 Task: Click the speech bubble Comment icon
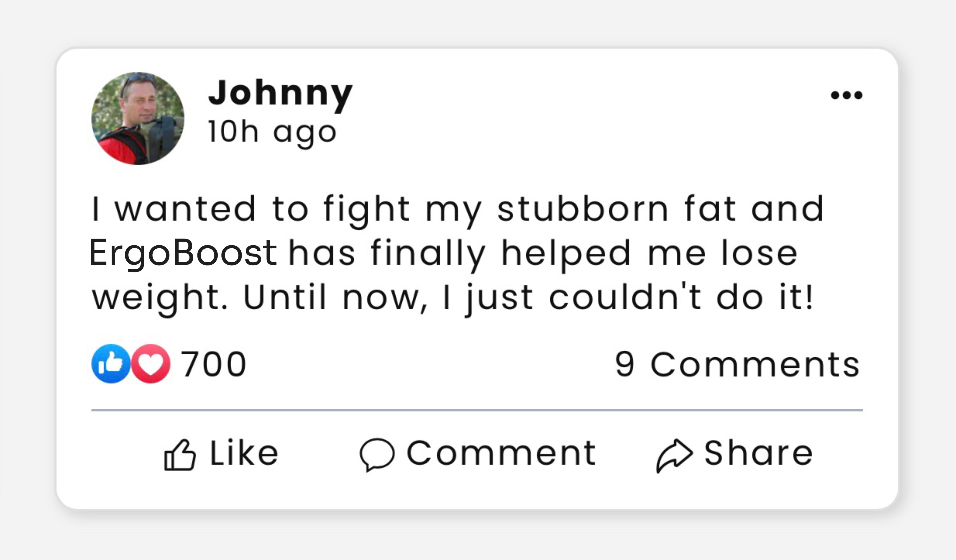tap(377, 454)
